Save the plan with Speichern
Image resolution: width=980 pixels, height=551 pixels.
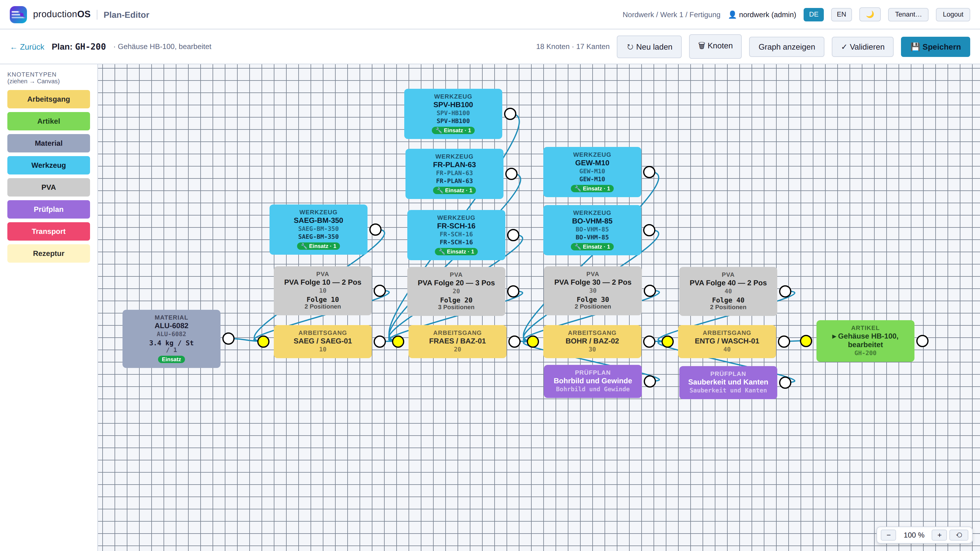pos(935,47)
